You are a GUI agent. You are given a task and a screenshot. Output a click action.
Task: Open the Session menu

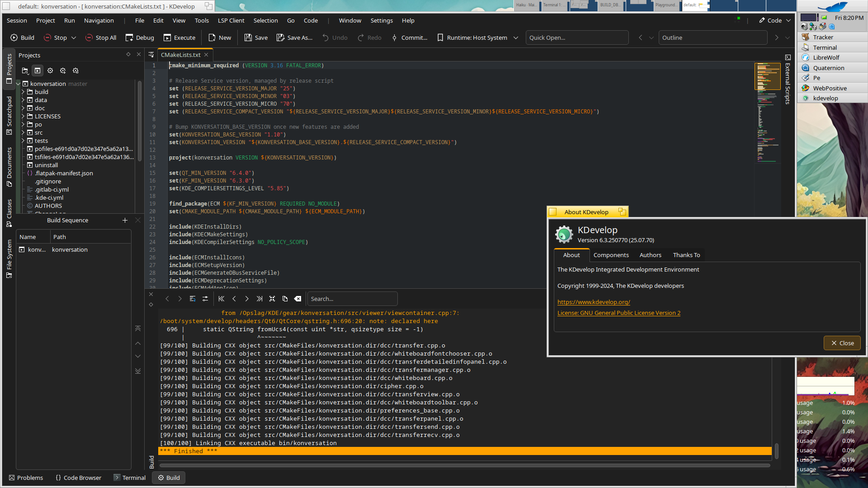(17, 20)
